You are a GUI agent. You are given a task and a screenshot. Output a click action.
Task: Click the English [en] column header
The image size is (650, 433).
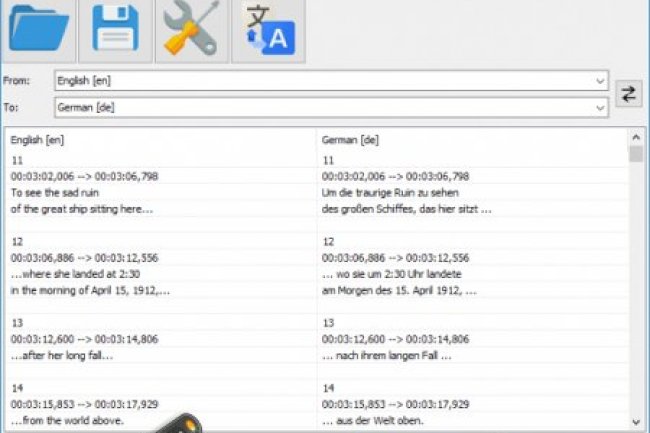point(37,140)
